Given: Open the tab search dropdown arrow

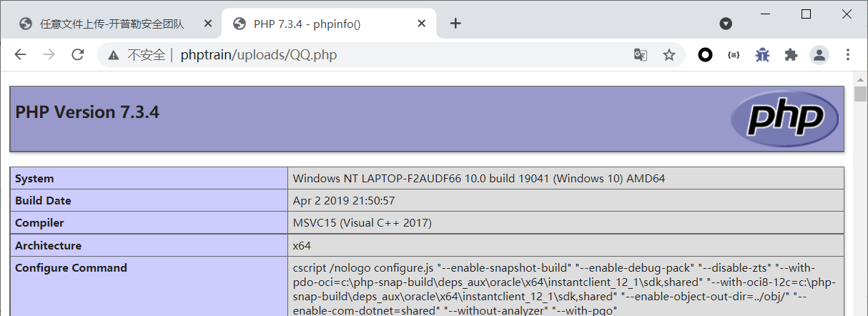Looking at the screenshot, I should (x=726, y=24).
